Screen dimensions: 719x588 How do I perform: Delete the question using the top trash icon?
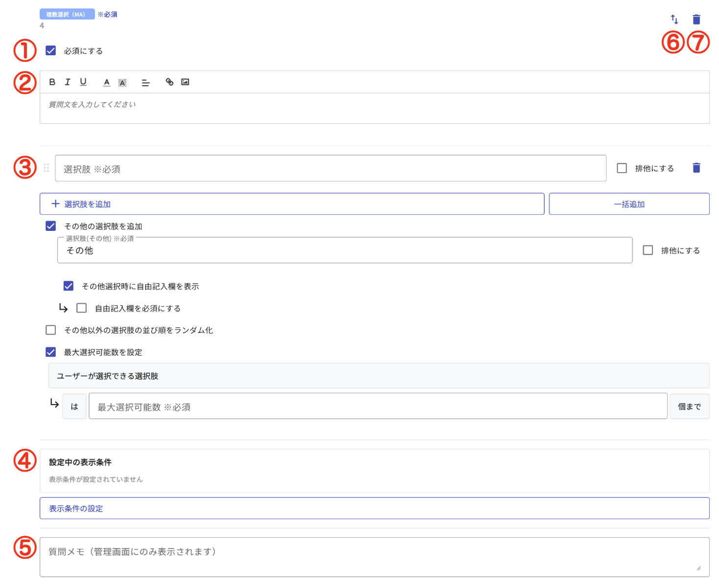tap(696, 19)
